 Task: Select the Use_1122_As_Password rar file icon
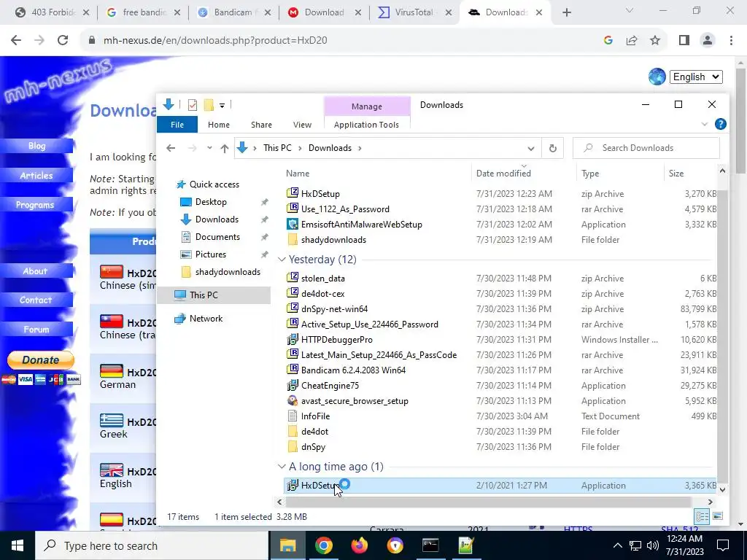point(292,209)
